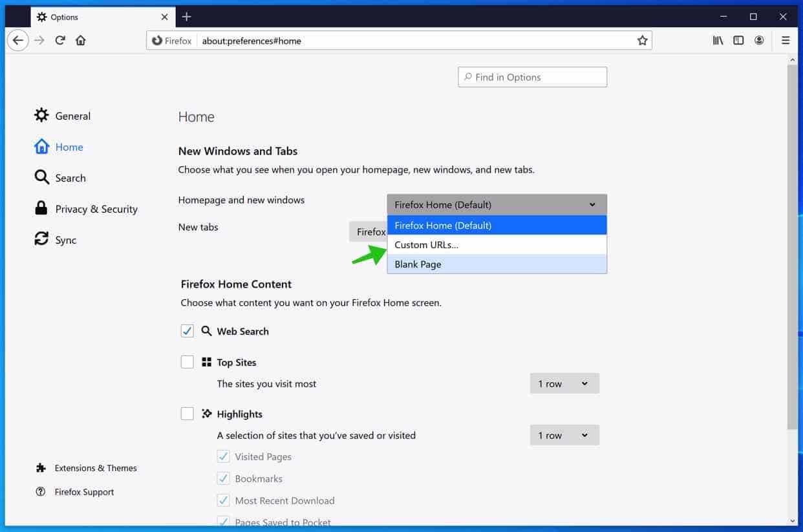803x532 pixels.
Task: Open the Firefox Account icon
Action: coord(759,41)
